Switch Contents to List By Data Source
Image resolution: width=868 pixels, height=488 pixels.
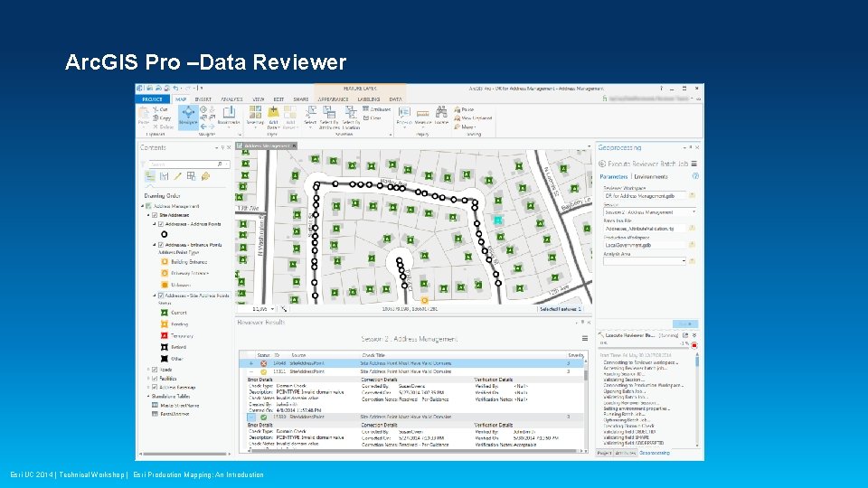pos(164,176)
